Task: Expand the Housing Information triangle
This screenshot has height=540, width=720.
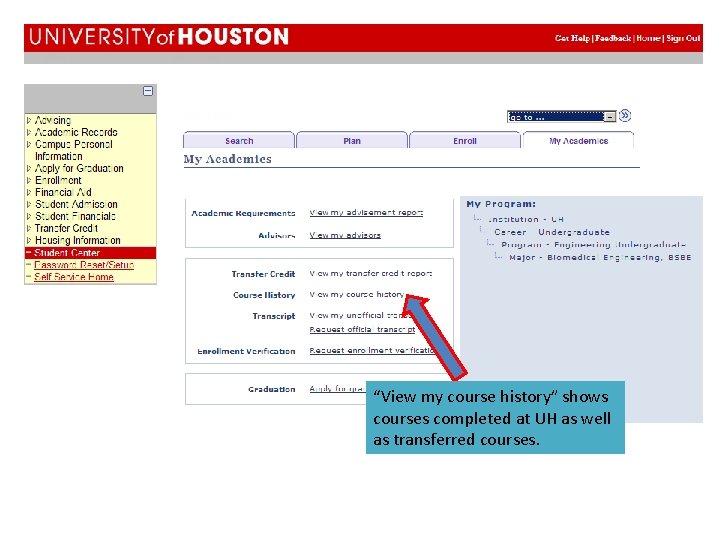Action: [x=29, y=240]
